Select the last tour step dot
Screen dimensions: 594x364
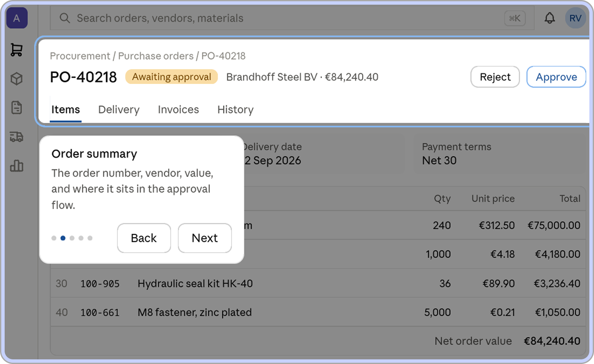pyautogui.click(x=90, y=238)
